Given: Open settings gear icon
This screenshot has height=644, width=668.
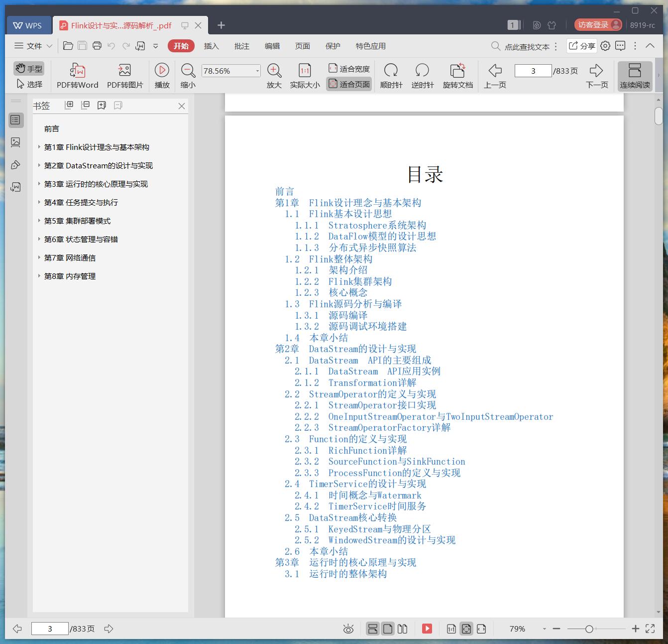Looking at the screenshot, I should (x=605, y=46).
